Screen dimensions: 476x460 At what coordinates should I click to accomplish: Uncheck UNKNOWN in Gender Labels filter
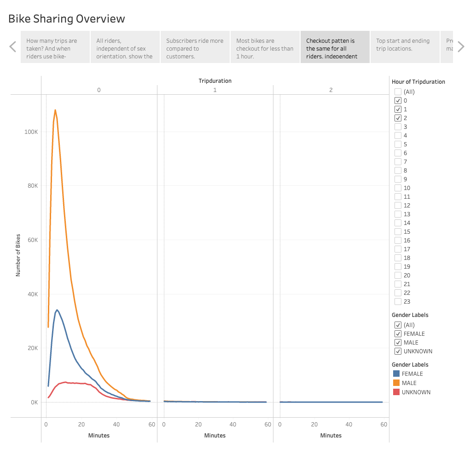398,351
